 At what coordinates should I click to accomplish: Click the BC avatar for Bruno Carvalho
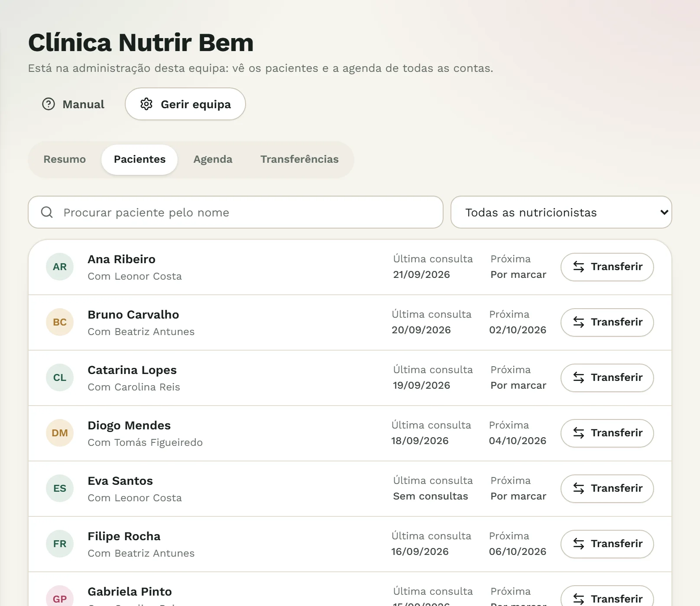coord(60,322)
